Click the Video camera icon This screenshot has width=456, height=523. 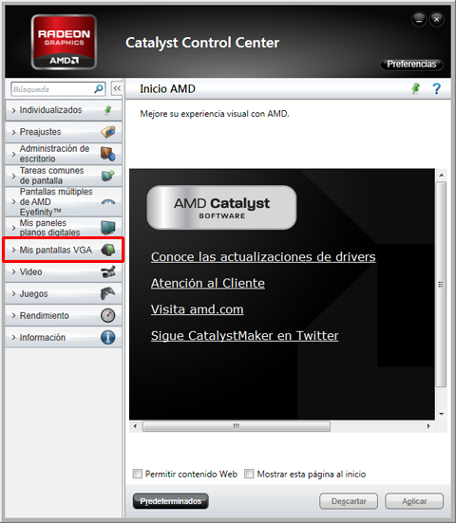[108, 272]
